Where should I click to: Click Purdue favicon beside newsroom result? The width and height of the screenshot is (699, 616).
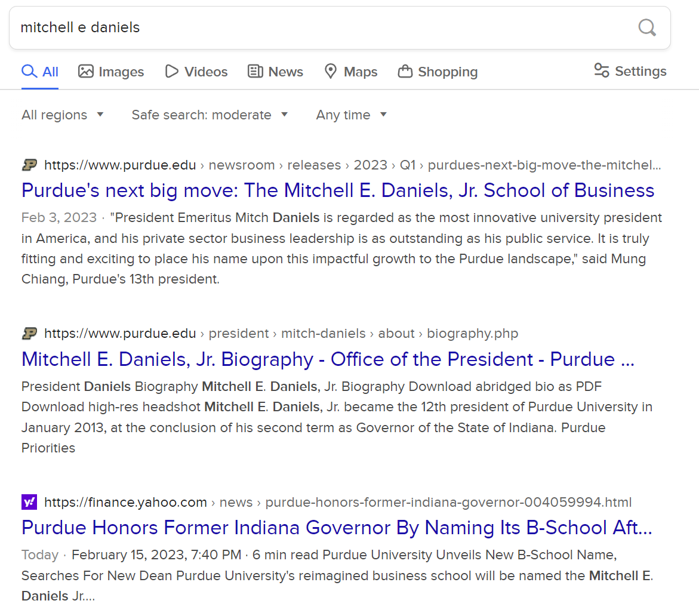coord(29,165)
